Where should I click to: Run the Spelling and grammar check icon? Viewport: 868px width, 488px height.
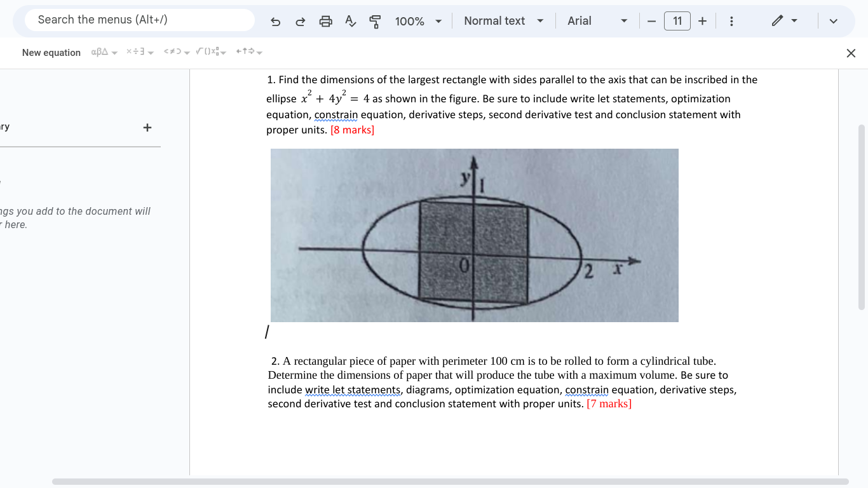tap(350, 21)
